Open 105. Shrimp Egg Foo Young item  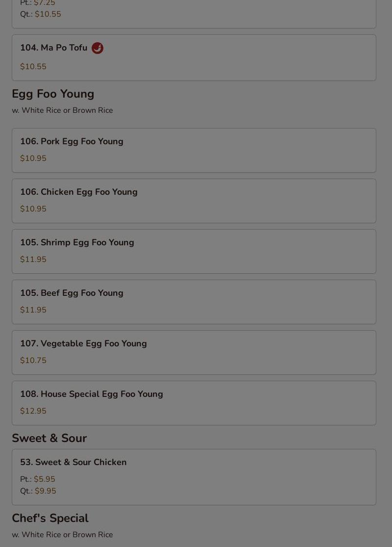pyautogui.click(x=77, y=242)
